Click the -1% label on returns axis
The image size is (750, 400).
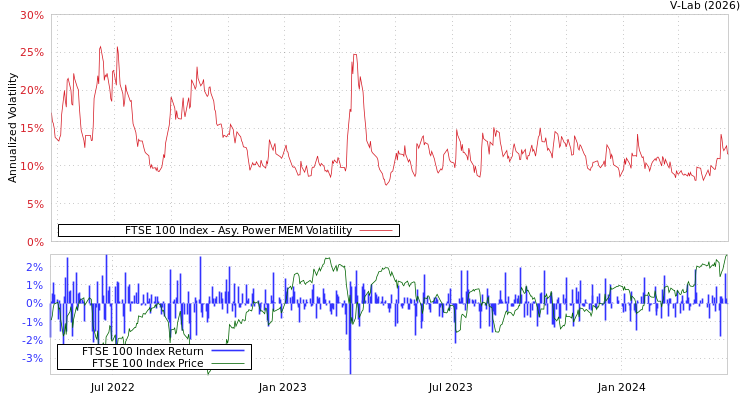(x=32, y=321)
